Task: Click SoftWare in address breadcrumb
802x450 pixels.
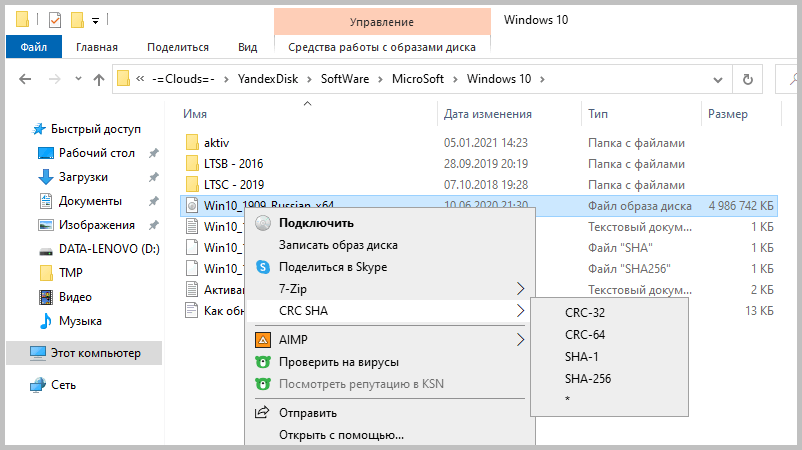Action: point(345,79)
